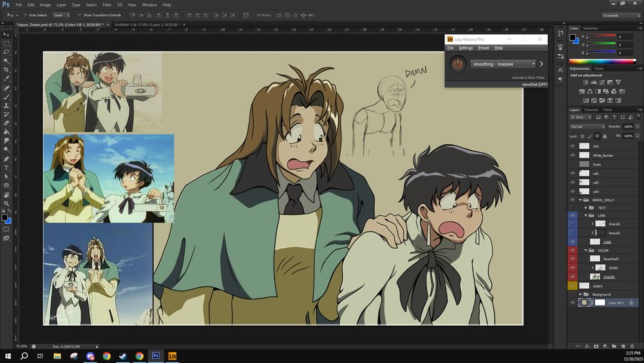The width and height of the screenshot is (644, 363).
Task: Click the red R slider
Action: pos(601,37)
